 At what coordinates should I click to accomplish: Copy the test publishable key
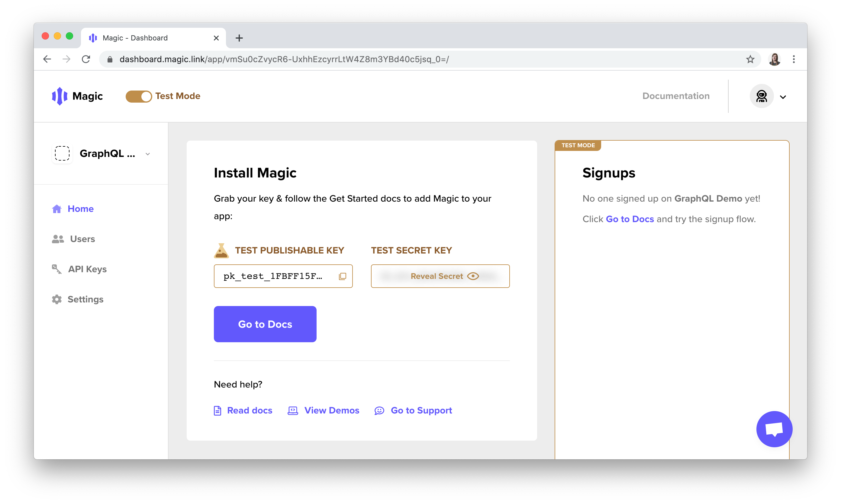point(342,276)
